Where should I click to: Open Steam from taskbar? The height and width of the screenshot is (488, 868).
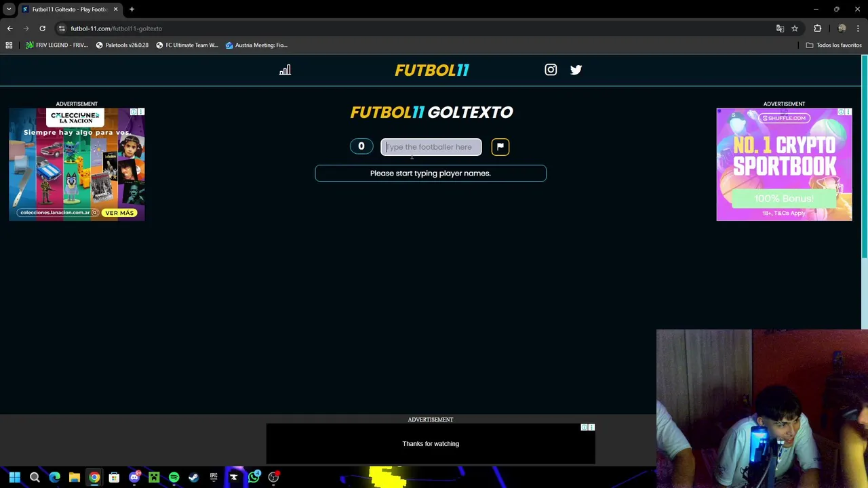194,477
